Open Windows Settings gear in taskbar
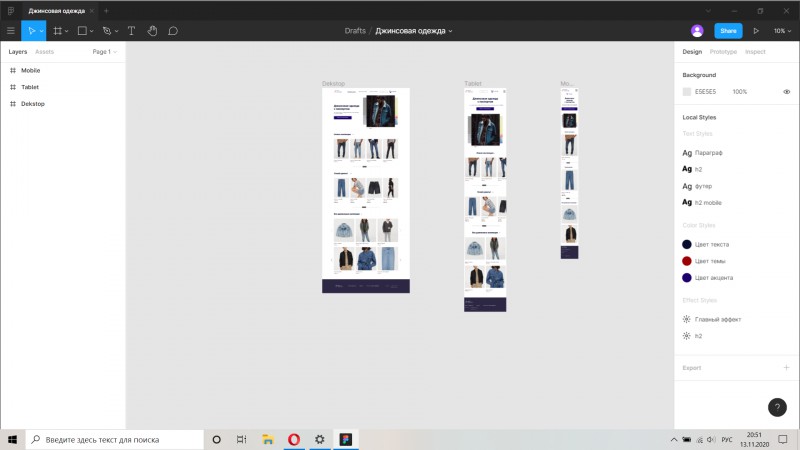 click(x=319, y=439)
